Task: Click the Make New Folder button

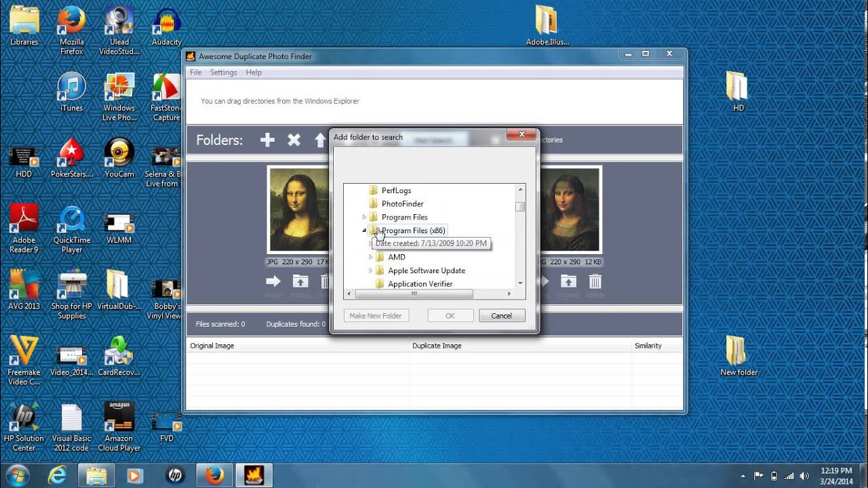Action: click(x=376, y=316)
